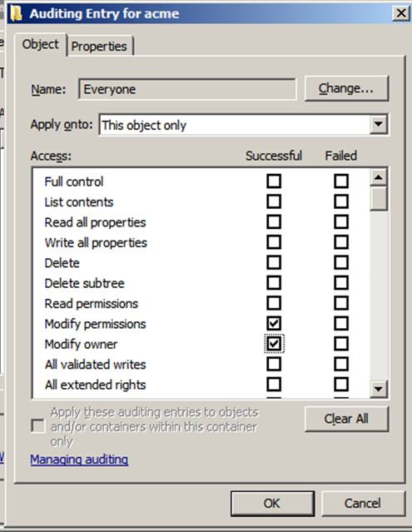Check Failed for List contents

(340, 201)
